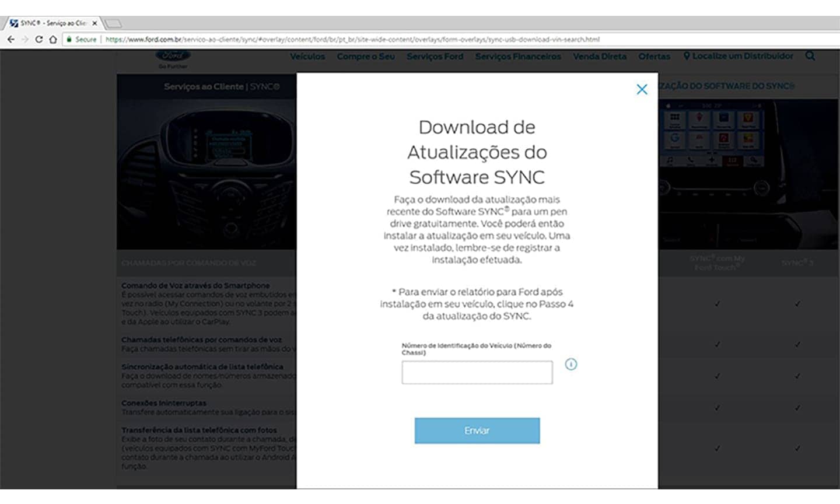Click the browser back arrow

[10, 39]
